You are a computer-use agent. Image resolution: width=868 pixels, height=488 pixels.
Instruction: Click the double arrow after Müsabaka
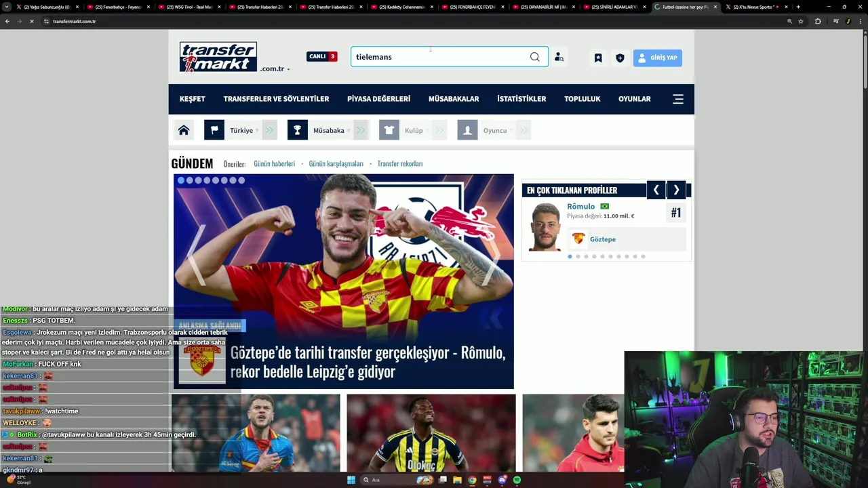tap(361, 130)
